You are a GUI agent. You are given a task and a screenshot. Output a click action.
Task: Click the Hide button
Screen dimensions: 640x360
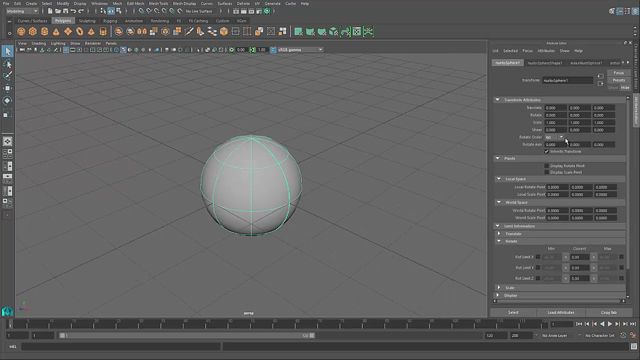coord(625,87)
